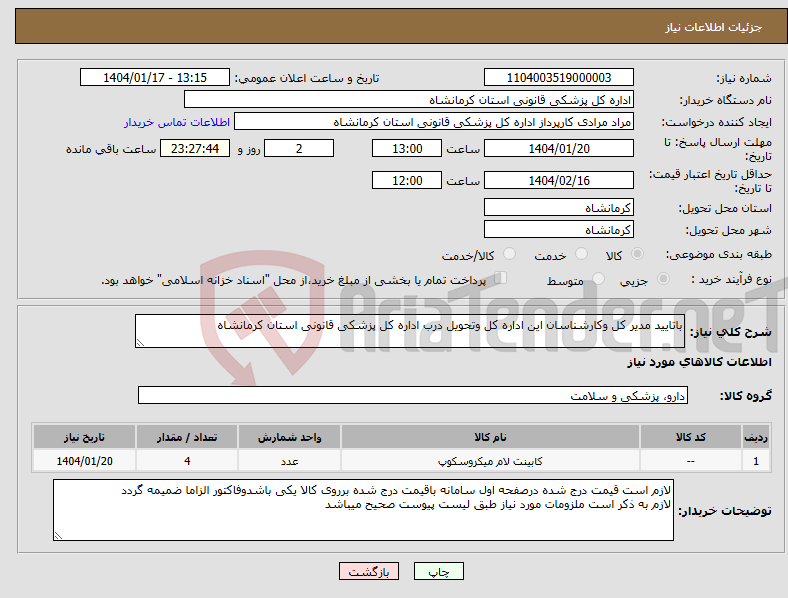Image resolution: width=788 pixels, height=598 pixels.
Task: Click the نام کالا column header
Action: (490, 437)
